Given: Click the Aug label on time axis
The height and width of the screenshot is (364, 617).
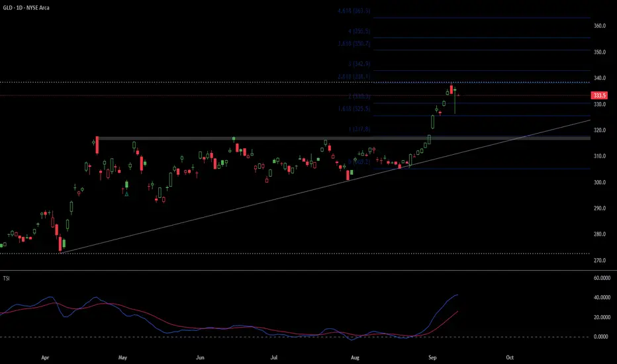Looking at the screenshot, I should pos(355,357).
